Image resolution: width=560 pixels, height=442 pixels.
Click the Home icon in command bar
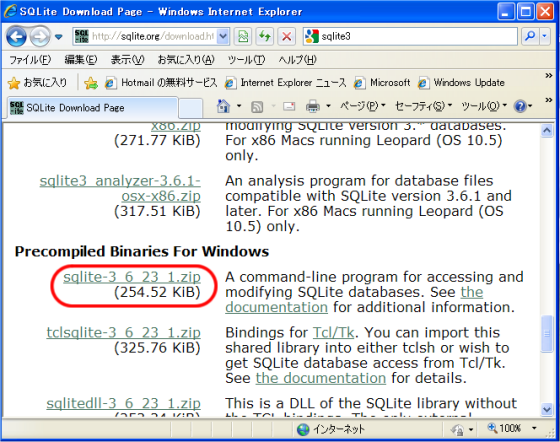click(x=224, y=106)
